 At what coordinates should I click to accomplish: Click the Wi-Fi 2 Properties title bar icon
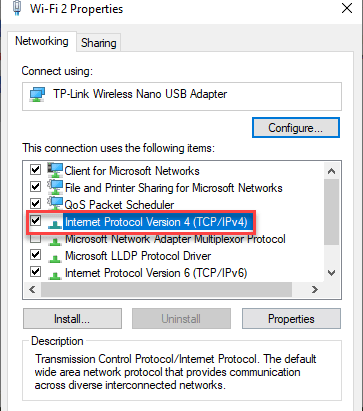pos(17,8)
